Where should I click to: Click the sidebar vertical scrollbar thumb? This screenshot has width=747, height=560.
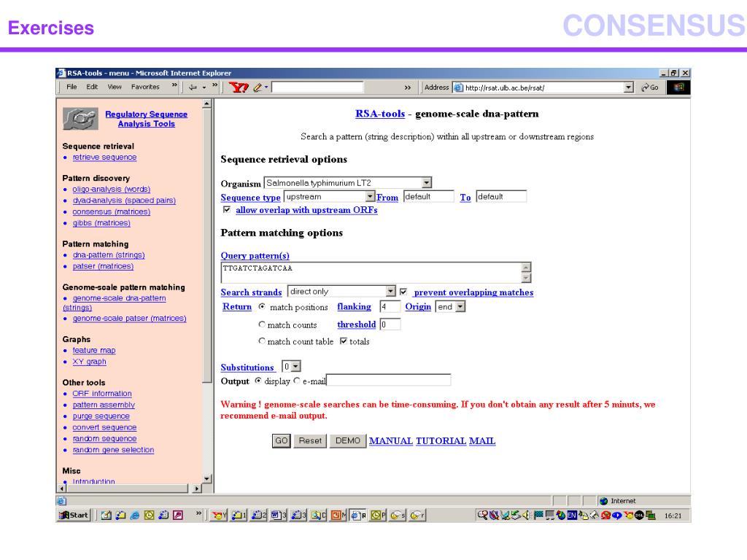coord(206,245)
